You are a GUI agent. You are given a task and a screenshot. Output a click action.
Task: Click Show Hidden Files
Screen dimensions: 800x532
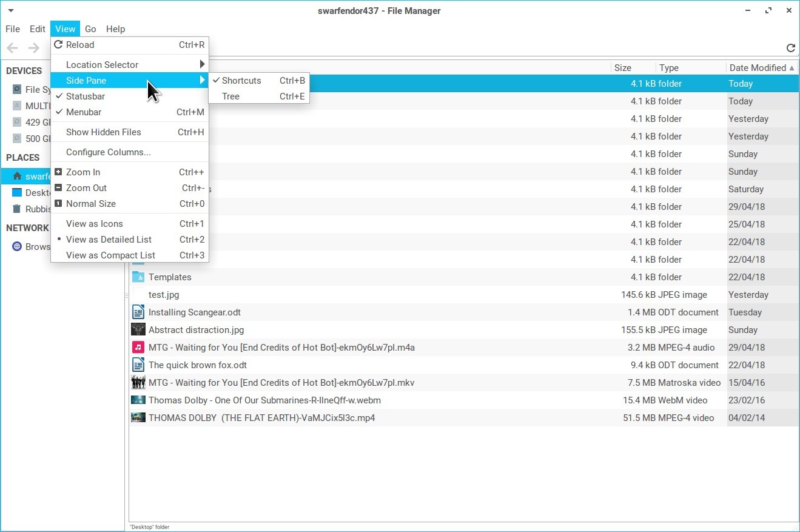[x=103, y=132]
